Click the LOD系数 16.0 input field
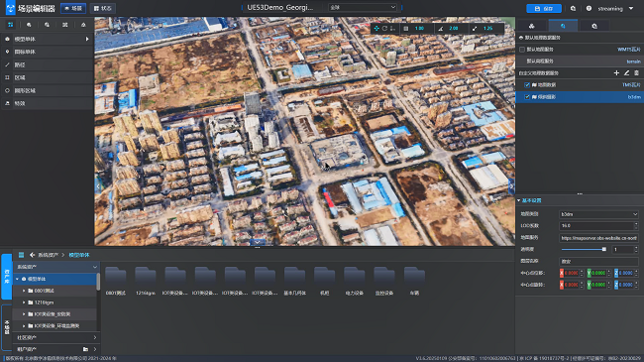The width and height of the screenshot is (644, 362). (598, 226)
